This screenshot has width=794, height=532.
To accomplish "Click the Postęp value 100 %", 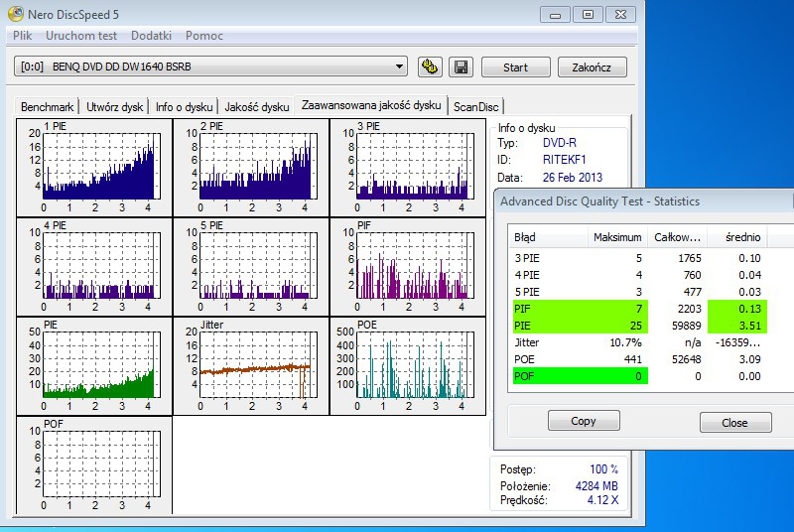I will coord(603,469).
